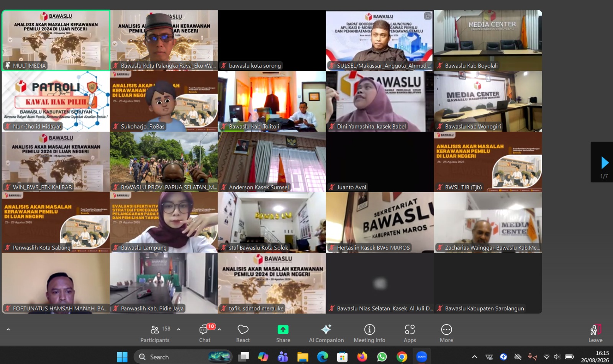The height and width of the screenshot is (364, 613).
Task: Click the taskbar Search box
Action: coord(183,357)
